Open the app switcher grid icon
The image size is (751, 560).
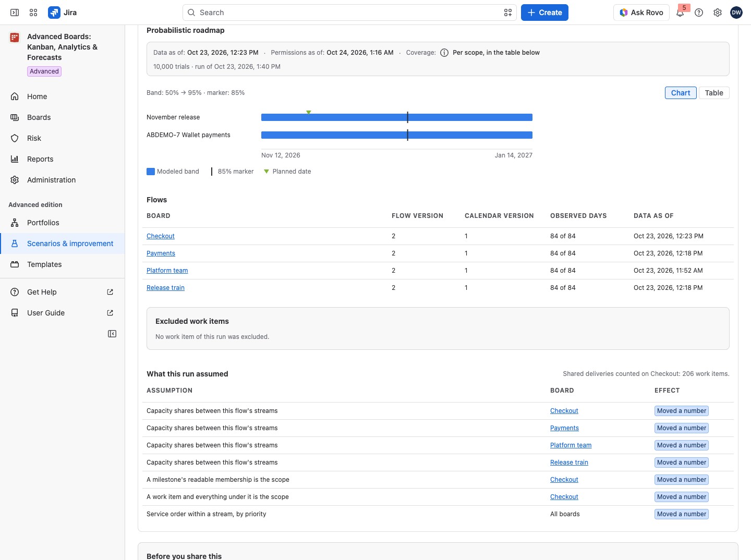coord(33,13)
